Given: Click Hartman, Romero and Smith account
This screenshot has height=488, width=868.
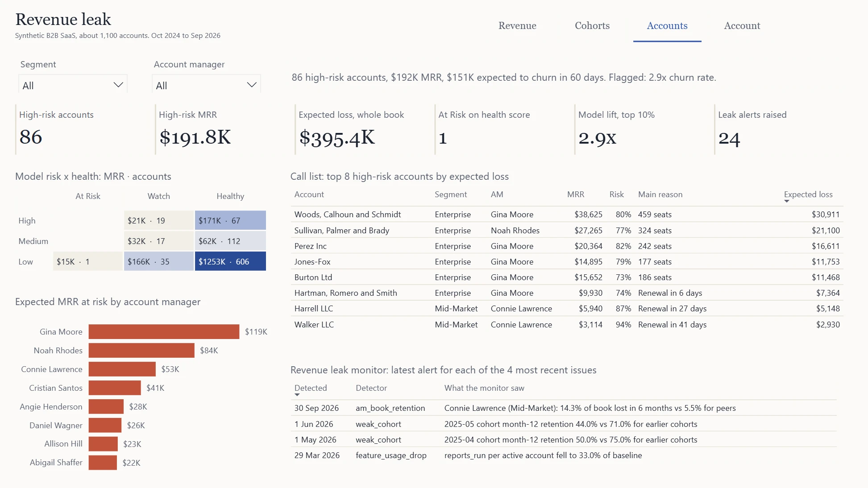Looking at the screenshot, I should (345, 293).
